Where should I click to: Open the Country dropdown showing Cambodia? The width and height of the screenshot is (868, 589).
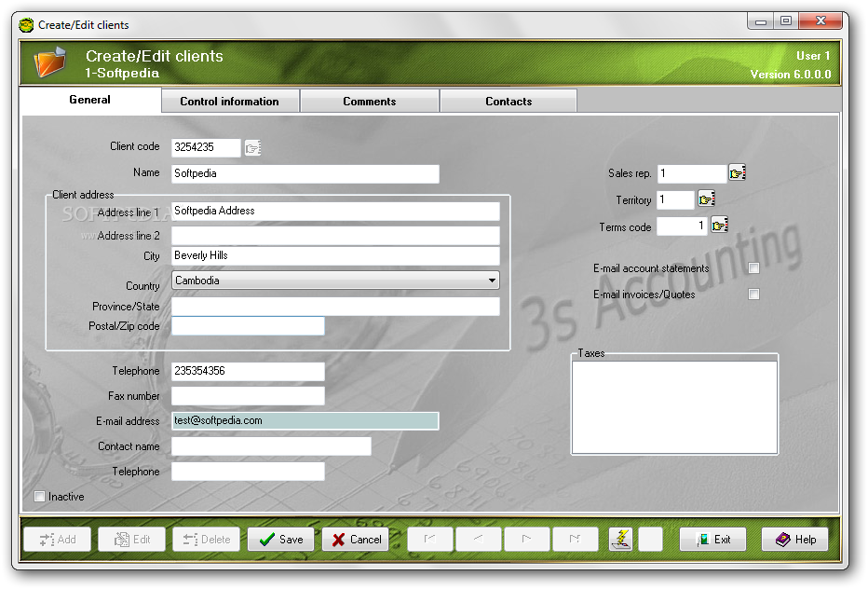point(335,281)
